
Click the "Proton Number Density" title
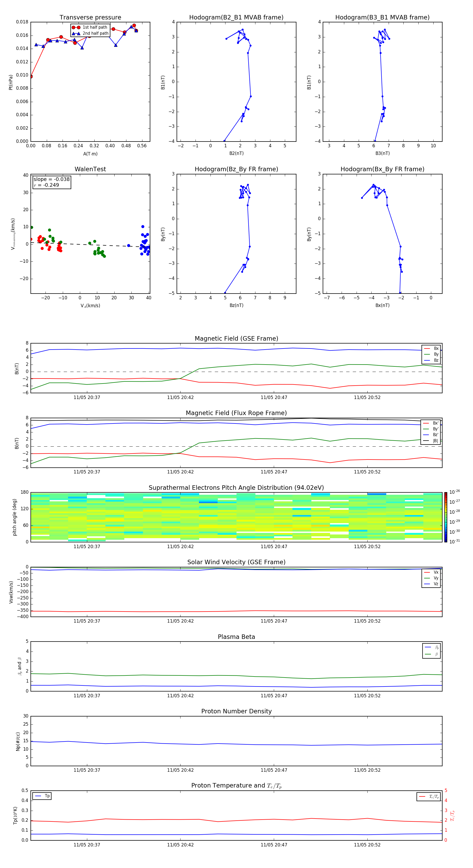coord(236,711)
